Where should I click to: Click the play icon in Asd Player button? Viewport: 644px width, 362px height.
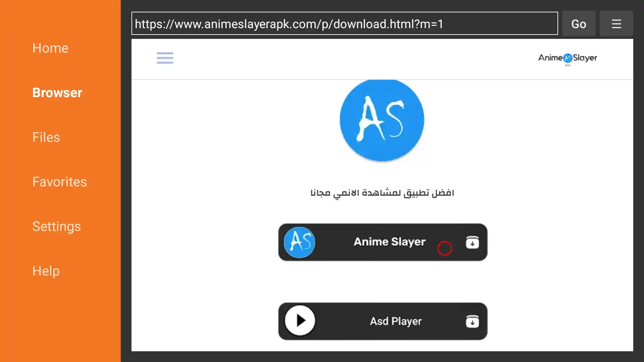click(300, 321)
